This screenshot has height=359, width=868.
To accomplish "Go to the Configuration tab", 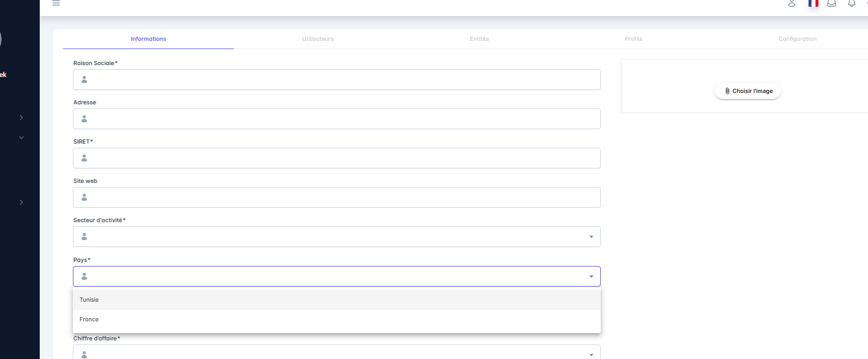I will [797, 39].
